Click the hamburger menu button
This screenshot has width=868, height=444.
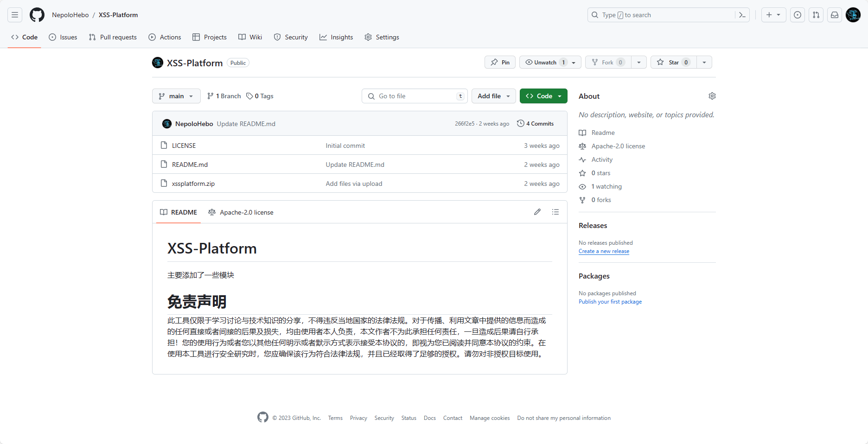14,14
